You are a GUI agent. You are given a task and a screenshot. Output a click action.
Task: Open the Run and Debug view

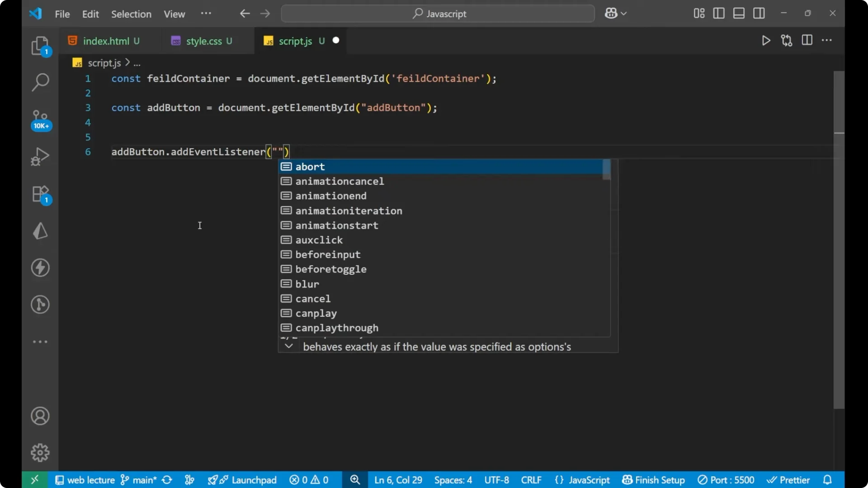coord(40,156)
